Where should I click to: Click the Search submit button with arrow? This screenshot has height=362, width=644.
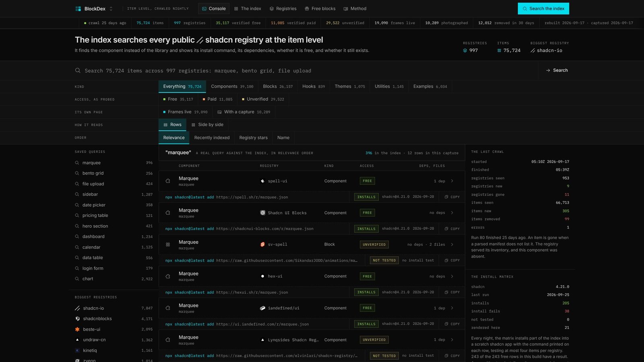point(557,70)
